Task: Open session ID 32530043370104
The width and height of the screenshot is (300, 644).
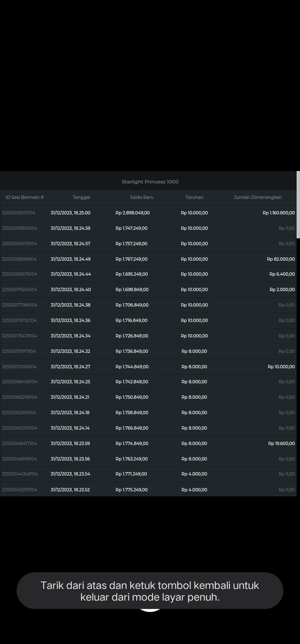Action: (20, 490)
